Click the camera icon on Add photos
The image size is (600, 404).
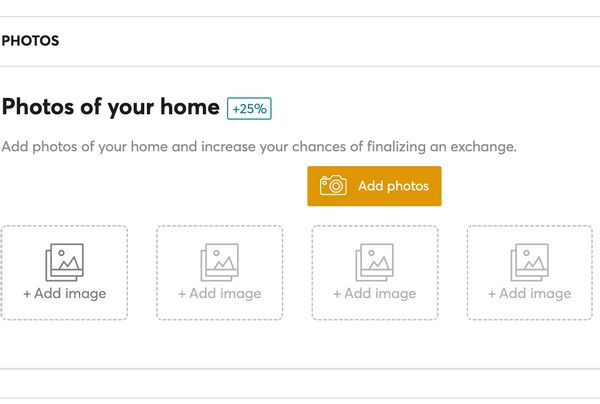(333, 186)
